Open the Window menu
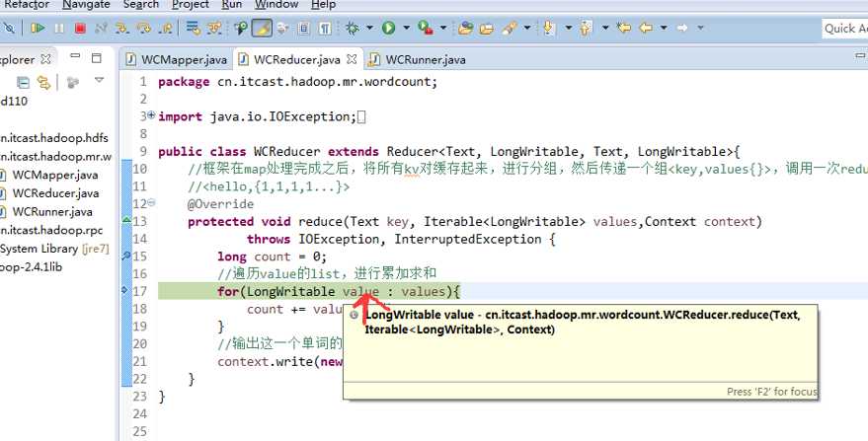 [276, 4]
